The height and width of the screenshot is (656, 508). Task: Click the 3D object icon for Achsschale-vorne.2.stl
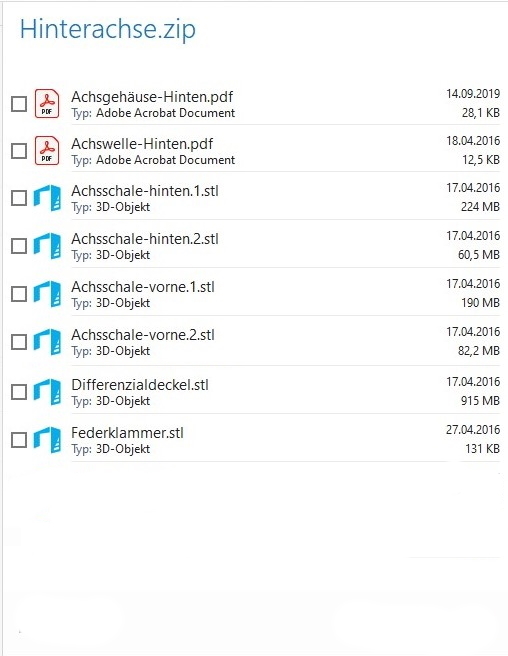tap(47, 342)
